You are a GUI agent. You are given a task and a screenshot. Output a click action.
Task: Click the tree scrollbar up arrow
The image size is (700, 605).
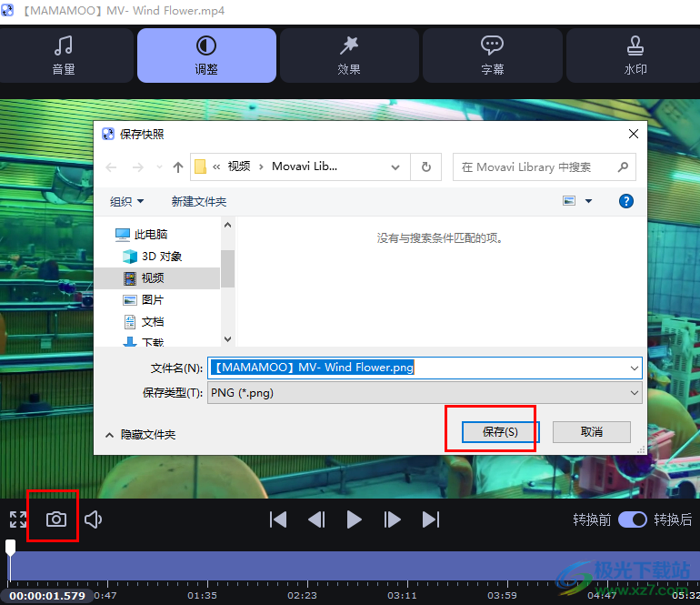[x=227, y=225]
